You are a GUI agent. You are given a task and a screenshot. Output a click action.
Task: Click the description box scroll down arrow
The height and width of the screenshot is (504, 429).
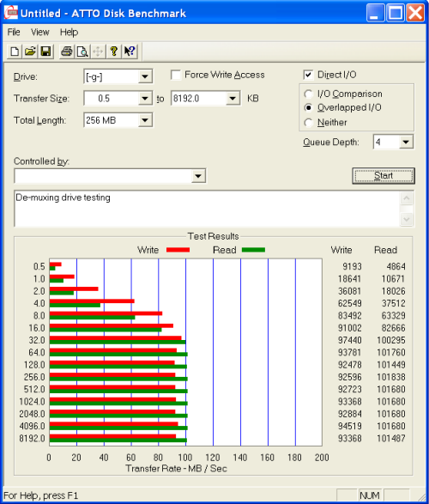pyautogui.click(x=407, y=219)
